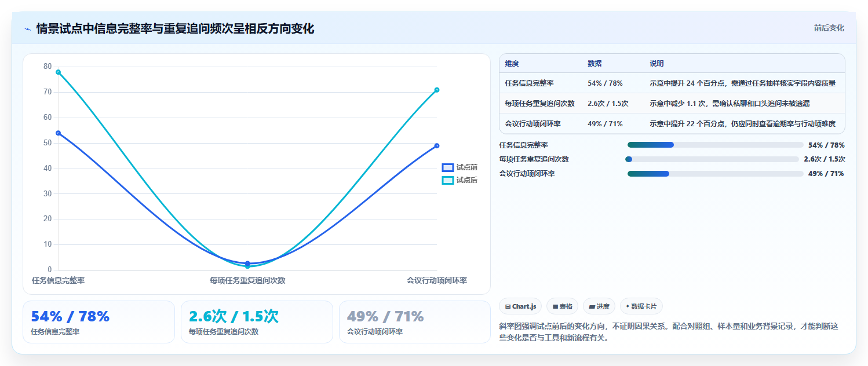The height and width of the screenshot is (366, 868).
Task: Select the Chart.js tag chip
Action: pyautogui.click(x=520, y=306)
